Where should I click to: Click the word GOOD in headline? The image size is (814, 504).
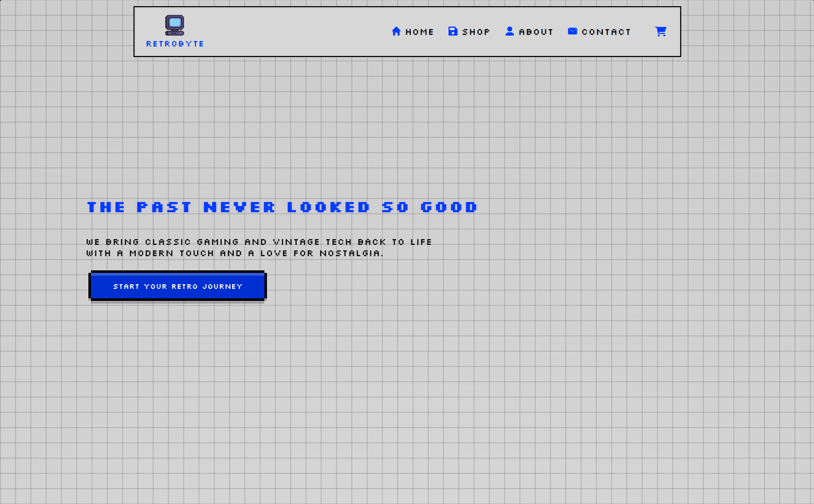(x=449, y=207)
